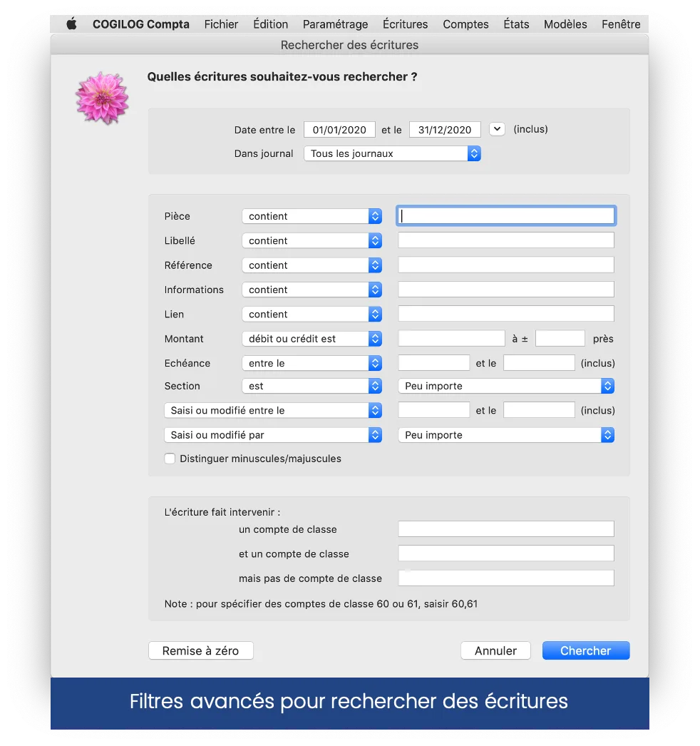Open the États menu

[x=516, y=24]
